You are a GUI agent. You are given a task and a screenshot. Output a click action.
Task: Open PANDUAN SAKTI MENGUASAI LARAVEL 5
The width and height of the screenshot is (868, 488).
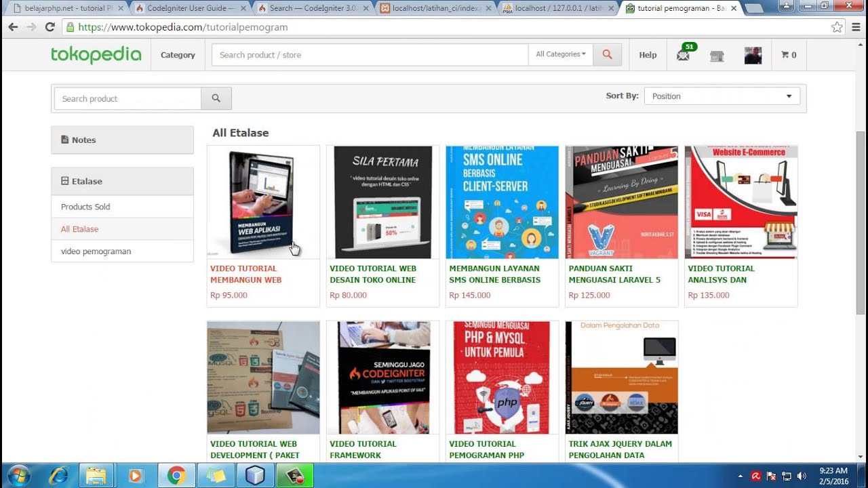(x=614, y=274)
